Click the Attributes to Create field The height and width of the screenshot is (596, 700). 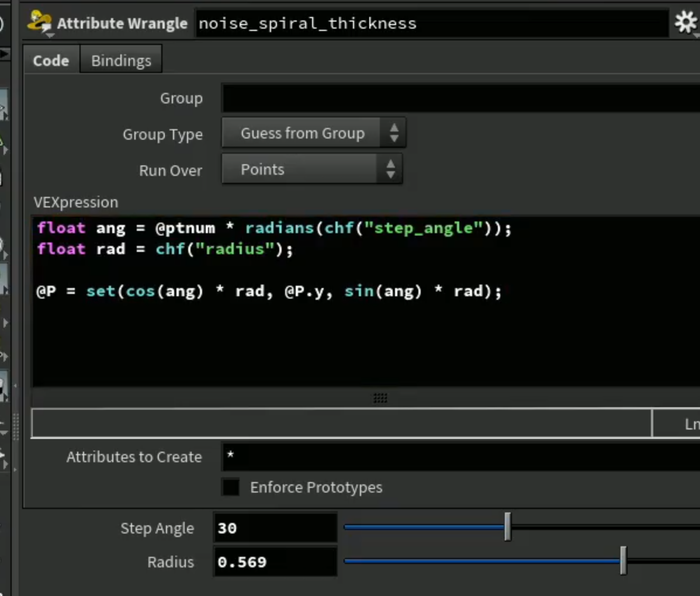[x=460, y=456]
